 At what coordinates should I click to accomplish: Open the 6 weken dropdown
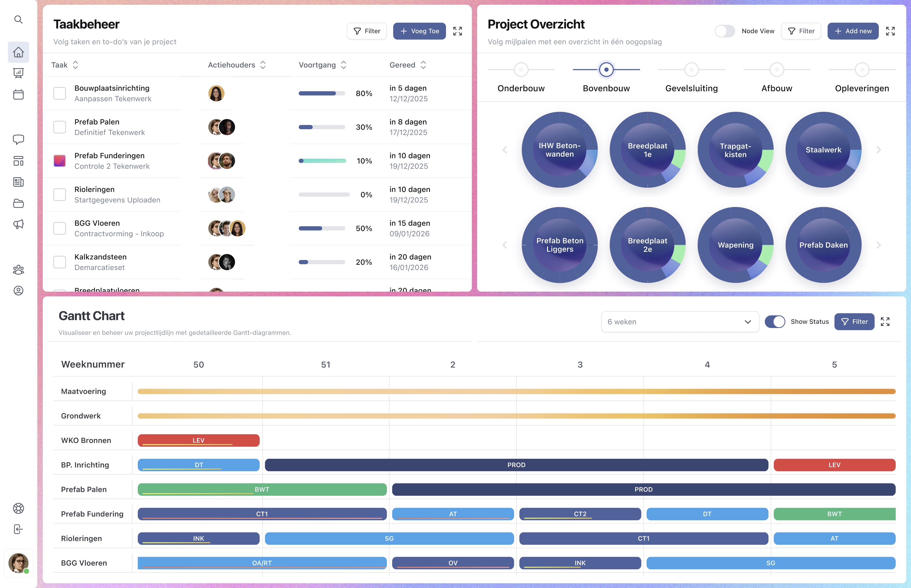(680, 321)
